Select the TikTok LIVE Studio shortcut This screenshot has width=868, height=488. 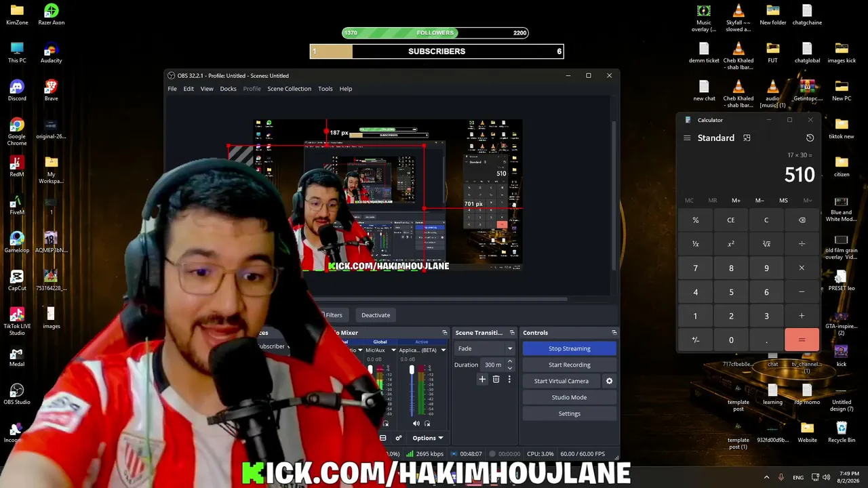17,321
